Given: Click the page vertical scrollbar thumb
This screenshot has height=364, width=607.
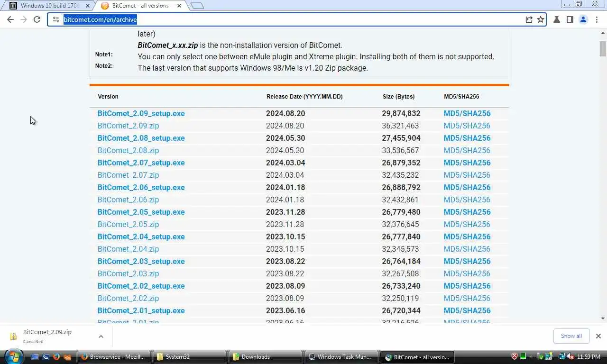Looking at the screenshot, I should (x=603, y=48).
